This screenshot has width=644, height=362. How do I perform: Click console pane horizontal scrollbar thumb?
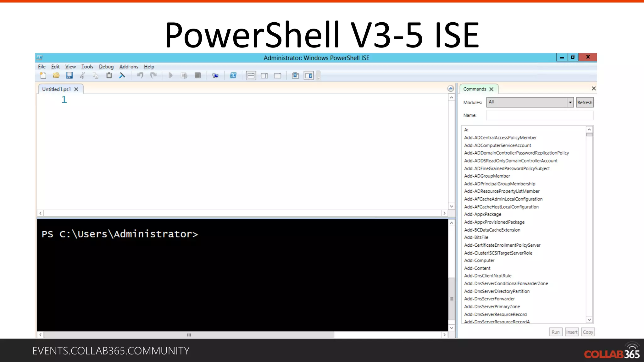[x=189, y=335]
